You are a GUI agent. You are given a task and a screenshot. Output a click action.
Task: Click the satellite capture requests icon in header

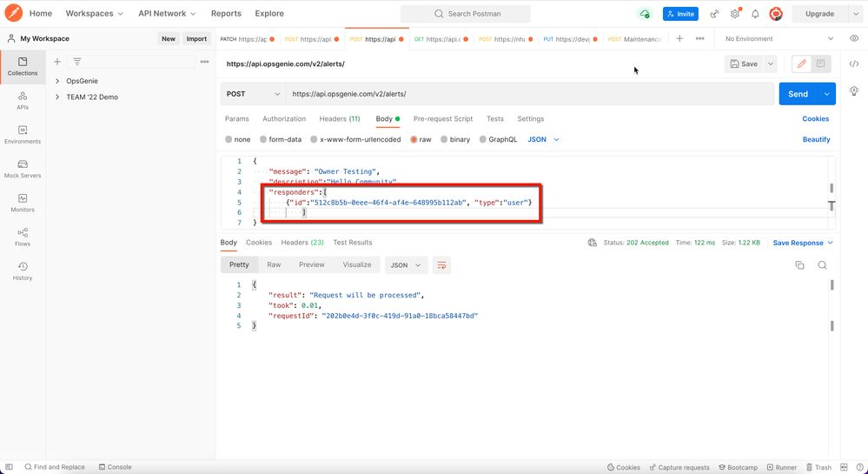pos(715,14)
